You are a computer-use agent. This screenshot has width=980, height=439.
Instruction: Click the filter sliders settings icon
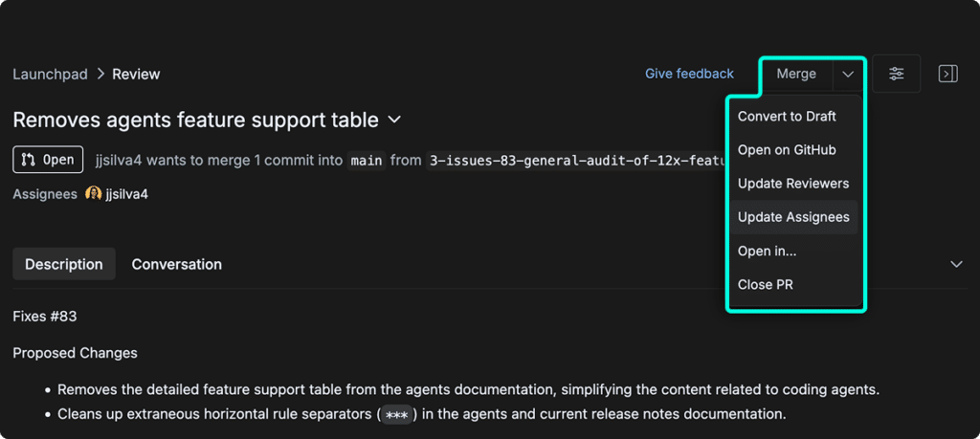click(x=896, y=74)
